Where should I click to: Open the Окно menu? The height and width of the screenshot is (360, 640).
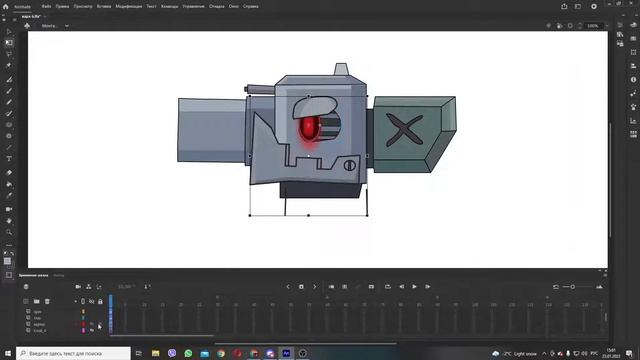[x=233, y=6]
